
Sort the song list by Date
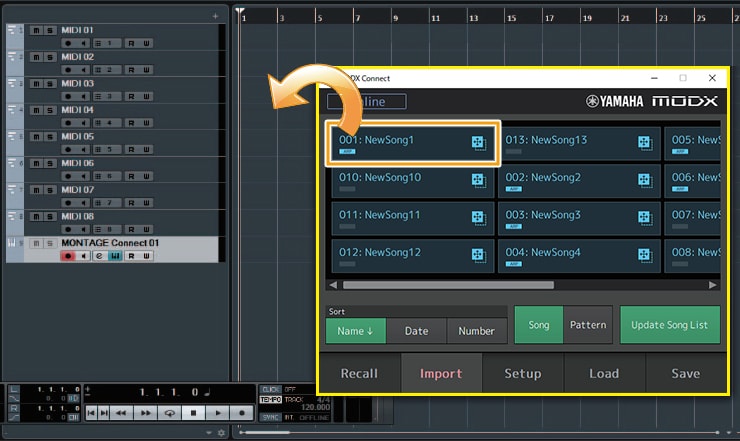416,330
